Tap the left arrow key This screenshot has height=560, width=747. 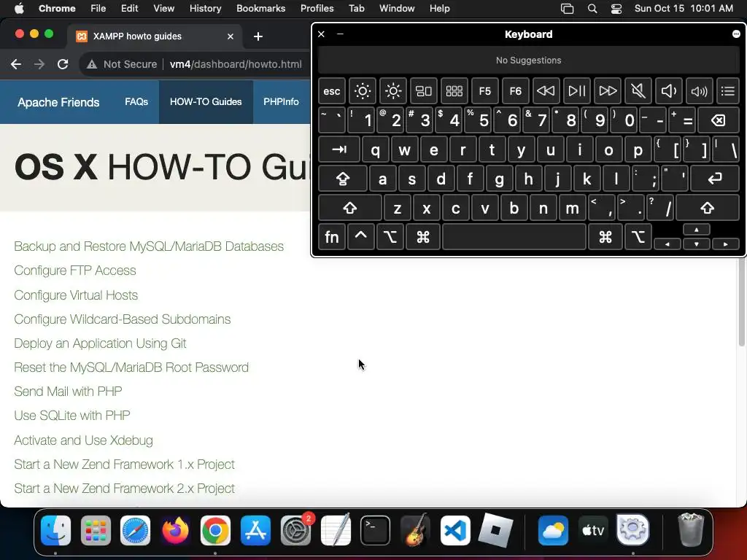click(x=667, y=244)
